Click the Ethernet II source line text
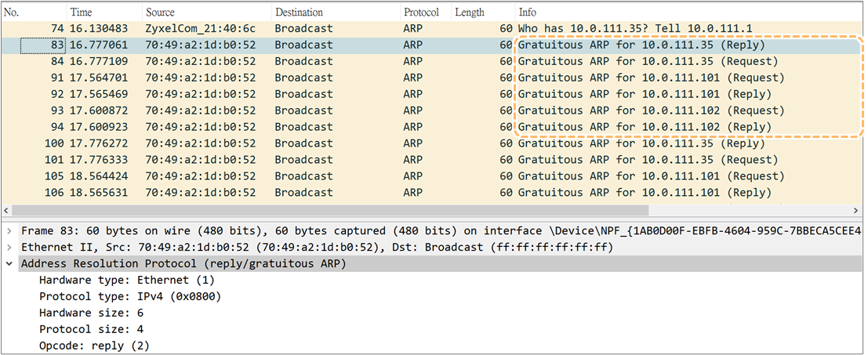 (x=317, y=247)
